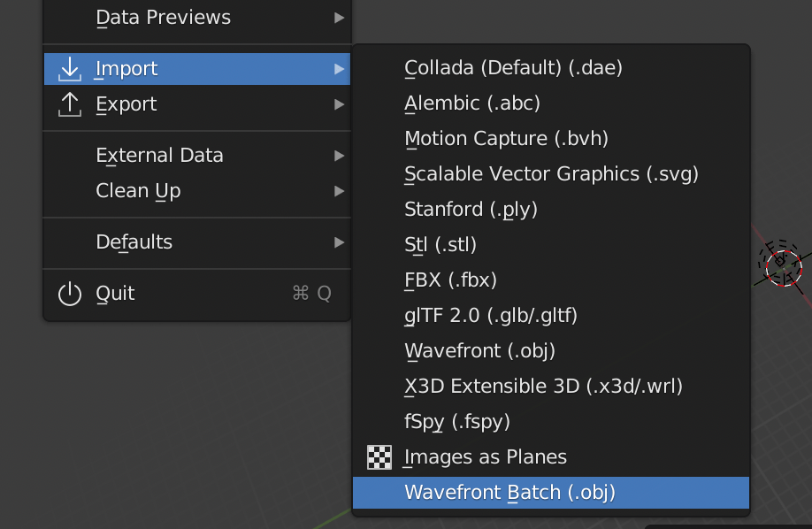Click the checkerboard icon for Images as Planes
The width and height of the screenshot is (812, 529).
coord(379,457)
